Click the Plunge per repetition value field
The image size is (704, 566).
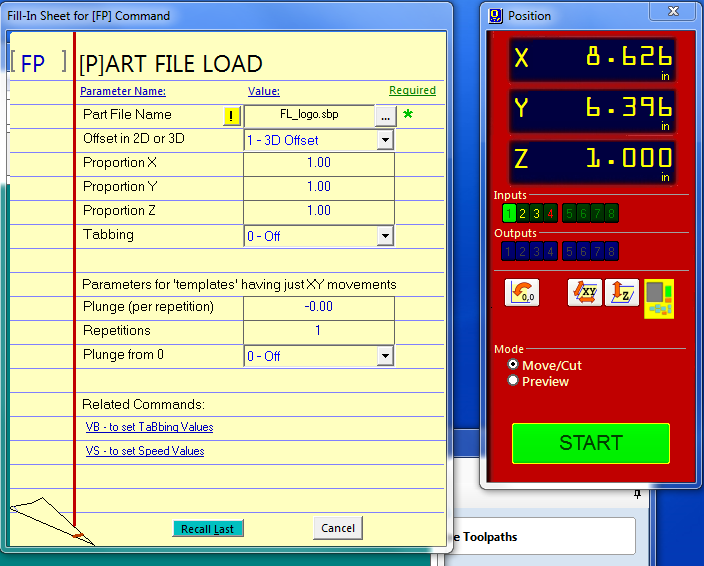click(x=319, y=308)
